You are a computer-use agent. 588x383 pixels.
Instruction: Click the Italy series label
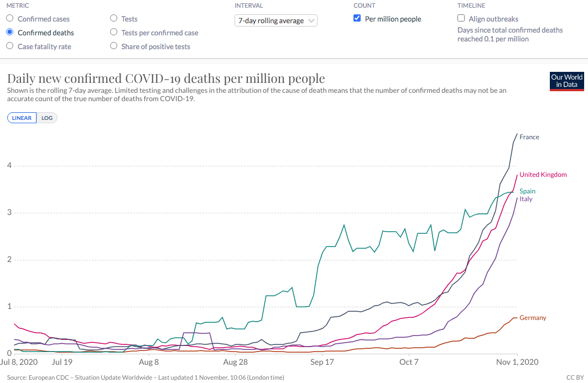[526, 199]
